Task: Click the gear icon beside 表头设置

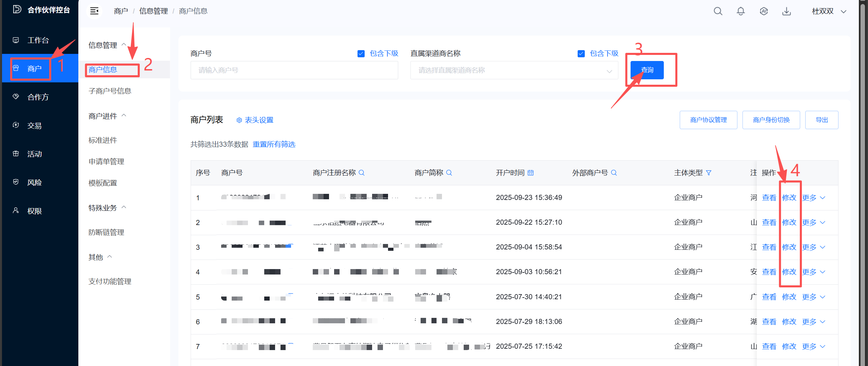Action: click(x=239, y=120)
